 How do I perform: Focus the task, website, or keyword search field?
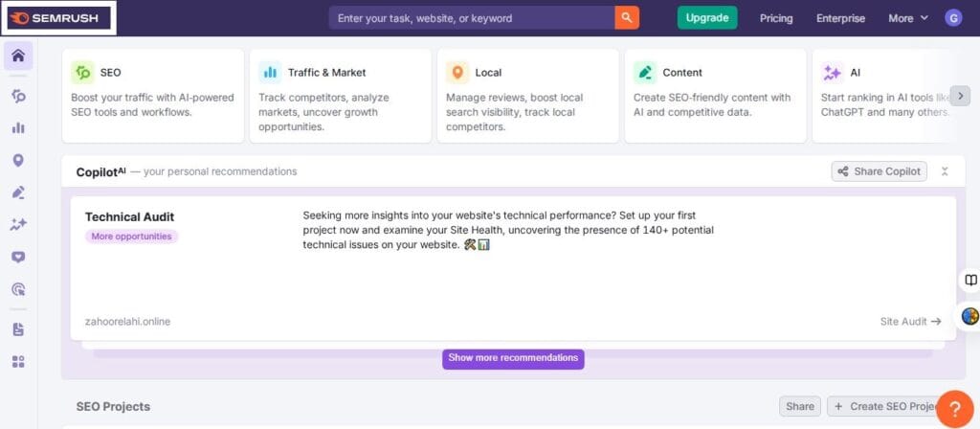tap(472, 18)
